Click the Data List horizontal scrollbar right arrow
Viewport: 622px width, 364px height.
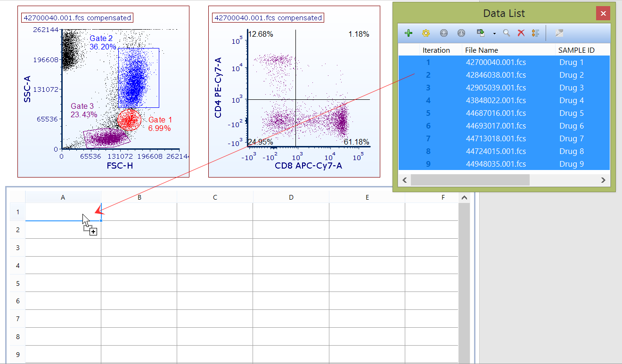(x=603, y=180)
